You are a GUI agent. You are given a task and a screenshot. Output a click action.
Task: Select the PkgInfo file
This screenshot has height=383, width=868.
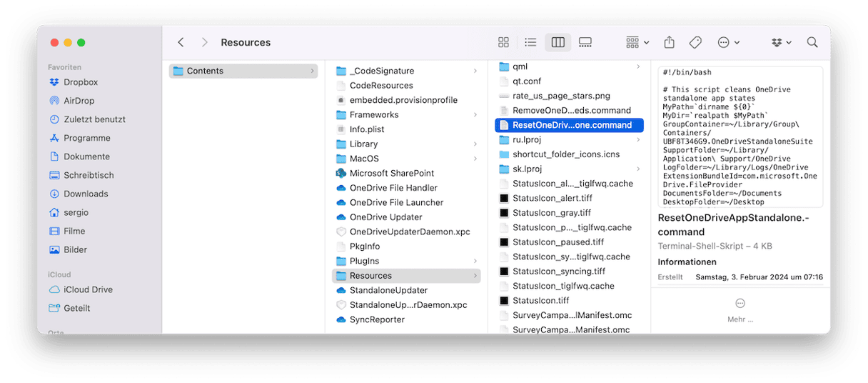coord(365,247)
